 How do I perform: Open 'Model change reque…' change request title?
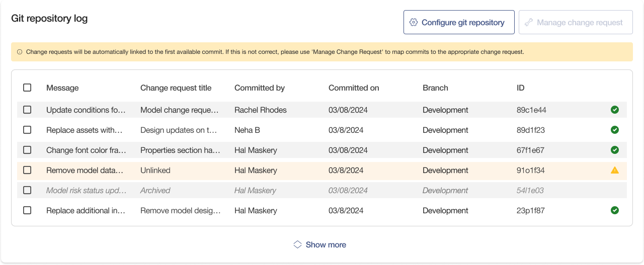[180, 110]
